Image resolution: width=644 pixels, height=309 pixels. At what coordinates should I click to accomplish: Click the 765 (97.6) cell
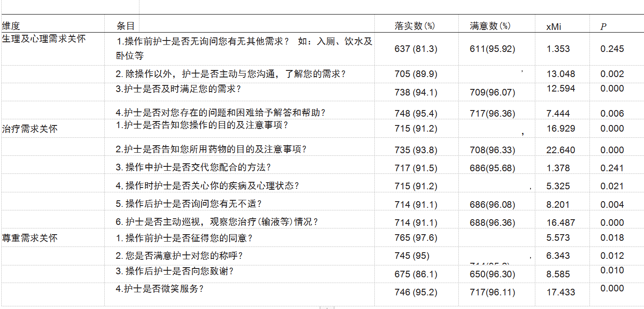point(416,238)
